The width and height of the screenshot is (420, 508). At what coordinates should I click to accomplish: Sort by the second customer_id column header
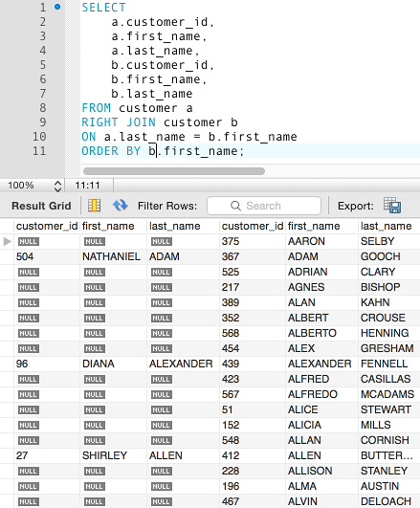[253, 226]
